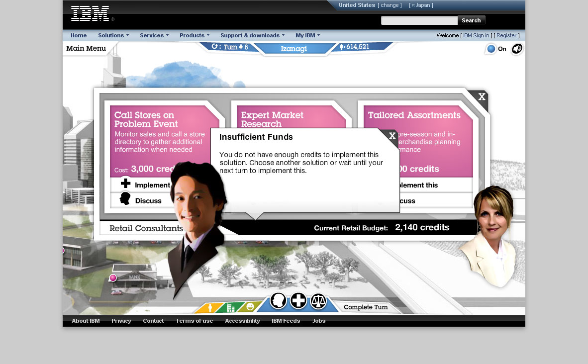Click the IBM logo

tap(91, 13)
